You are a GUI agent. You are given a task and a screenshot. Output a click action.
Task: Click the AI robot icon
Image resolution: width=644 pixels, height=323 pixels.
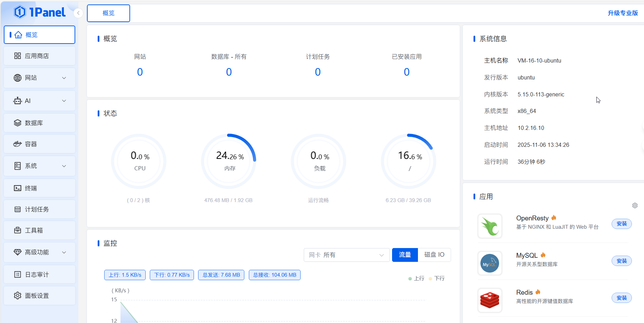point(18,101)
